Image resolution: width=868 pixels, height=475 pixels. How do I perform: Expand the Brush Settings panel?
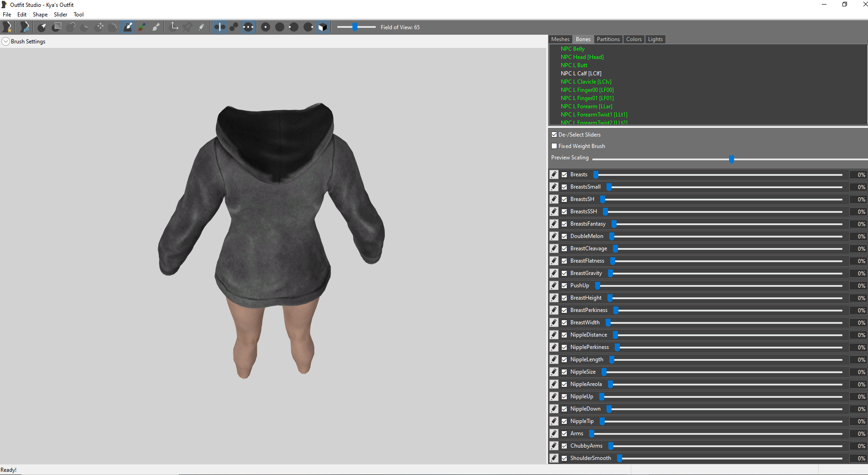click(5, 42)
